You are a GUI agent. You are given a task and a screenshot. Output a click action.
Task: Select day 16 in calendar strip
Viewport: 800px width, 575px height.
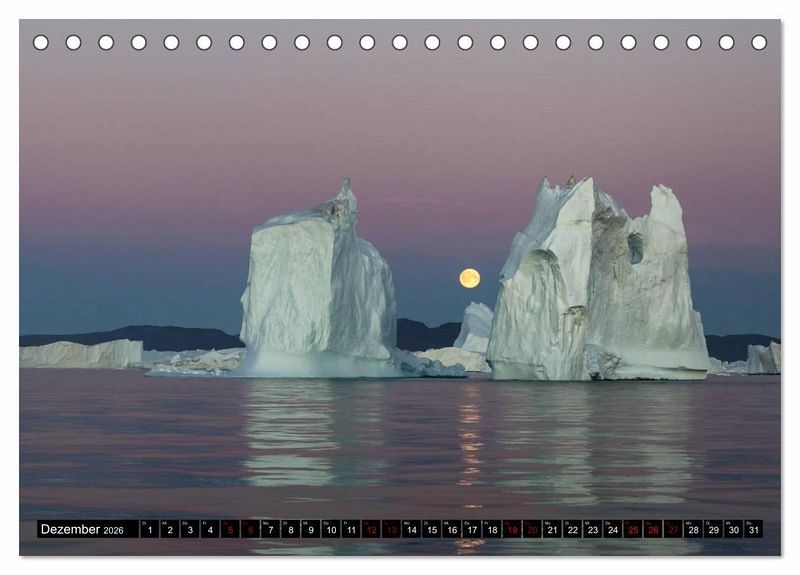(x=452, y=529)
